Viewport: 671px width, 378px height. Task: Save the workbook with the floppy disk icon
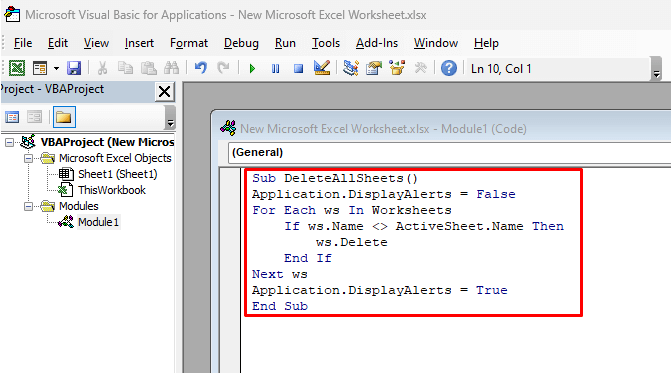(x=74, y=68)
